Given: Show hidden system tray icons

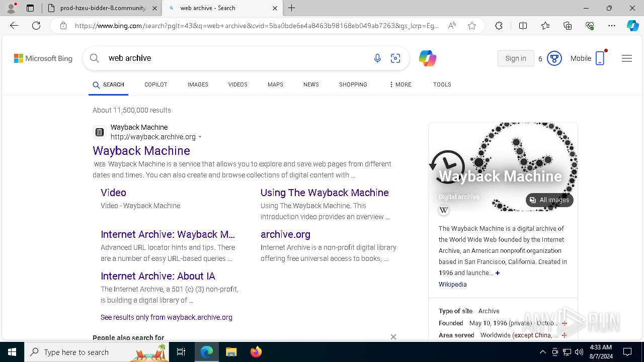Looking at the screenshot, I should [x=542, y=352].
